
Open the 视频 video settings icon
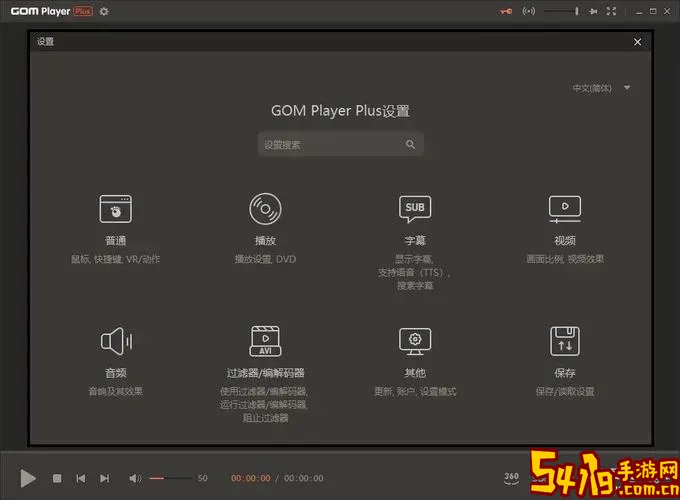(x=565, y=209)
